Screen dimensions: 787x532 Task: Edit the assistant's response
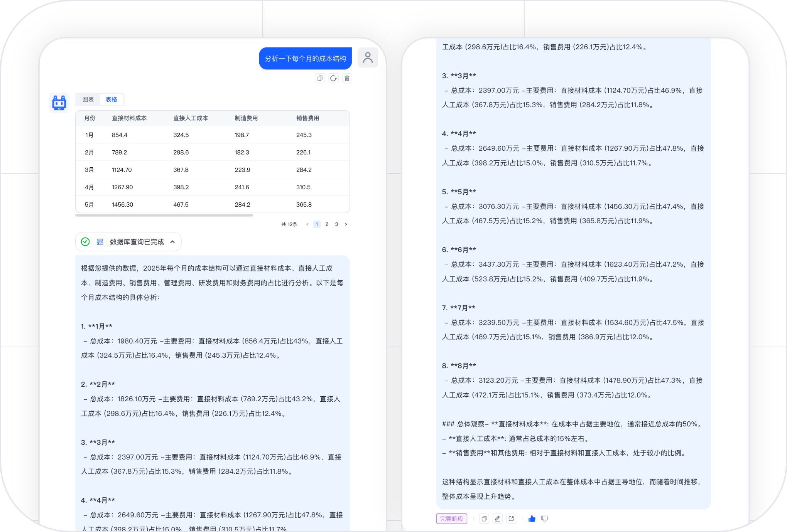click(497, 519)
